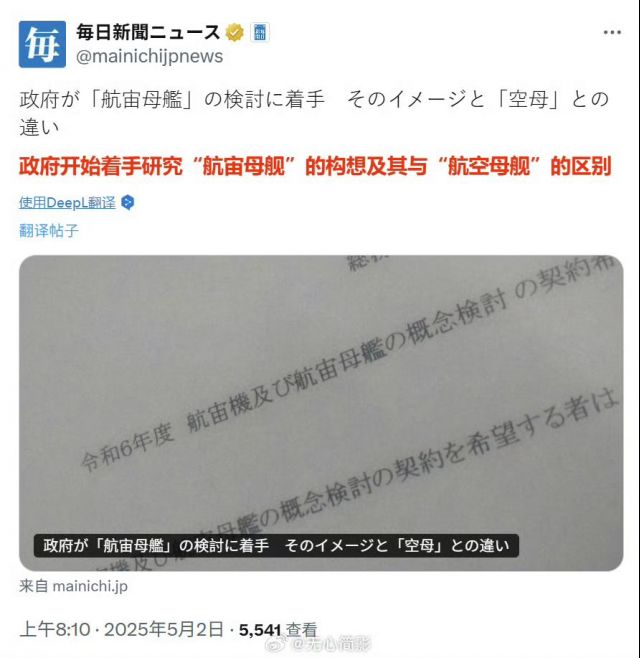Image resolution: width=640 pixels, height=658 pixels.
Task: Click the 2025年5月2日 date
Action: pyautogui.click(x=164, y=629)
